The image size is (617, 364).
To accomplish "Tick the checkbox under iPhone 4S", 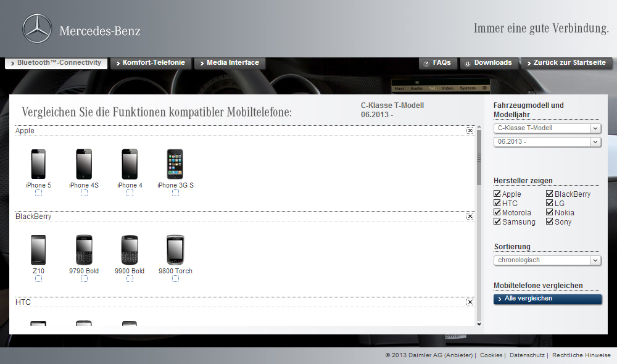I will 84,193.
